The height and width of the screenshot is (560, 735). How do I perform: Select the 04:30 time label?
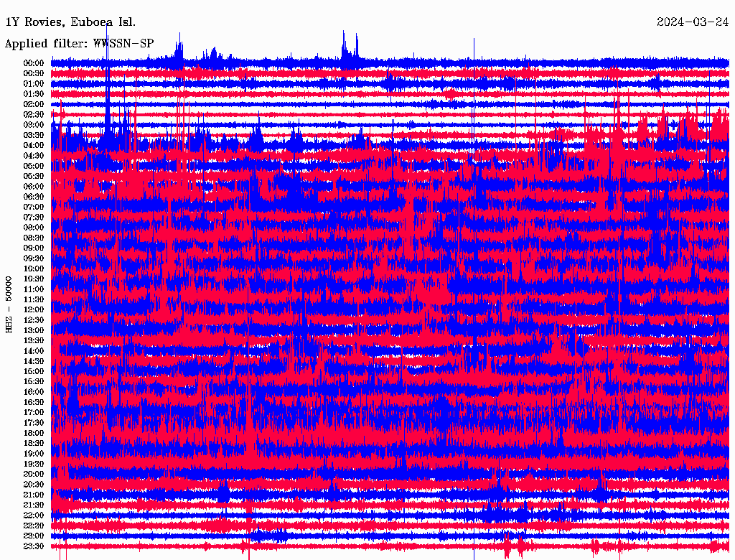[34, 156]
